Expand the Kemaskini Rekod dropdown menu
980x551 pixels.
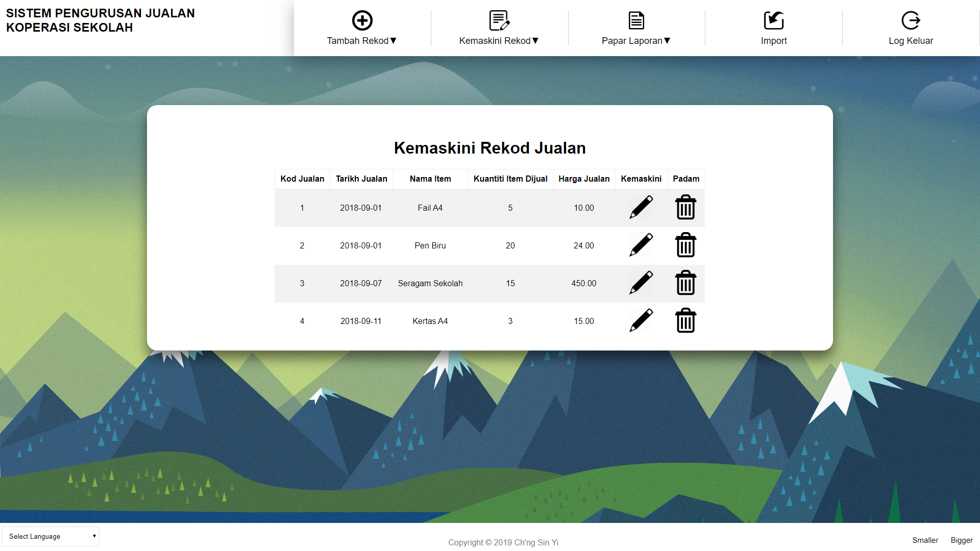[499, 41]
